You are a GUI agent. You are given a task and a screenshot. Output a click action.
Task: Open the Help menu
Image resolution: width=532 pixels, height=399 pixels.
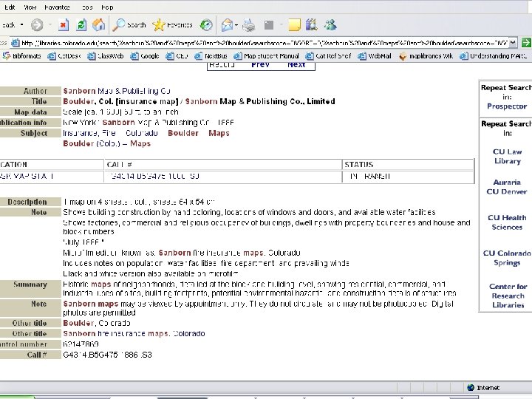(107, 7)
